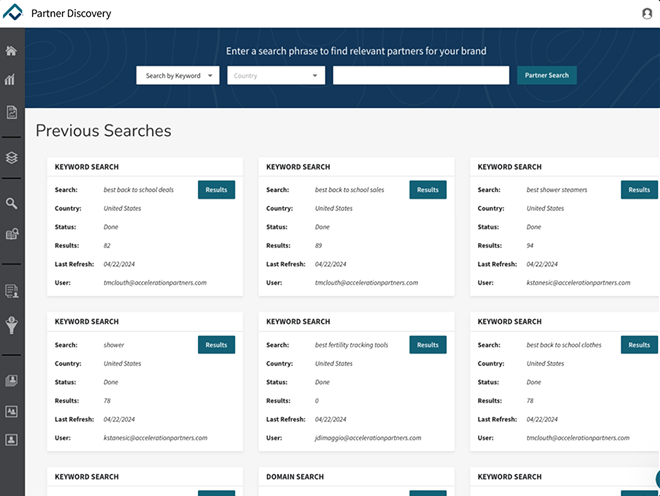
Task: View Results for best back to school deals
Action: click(x=216, y=190)
